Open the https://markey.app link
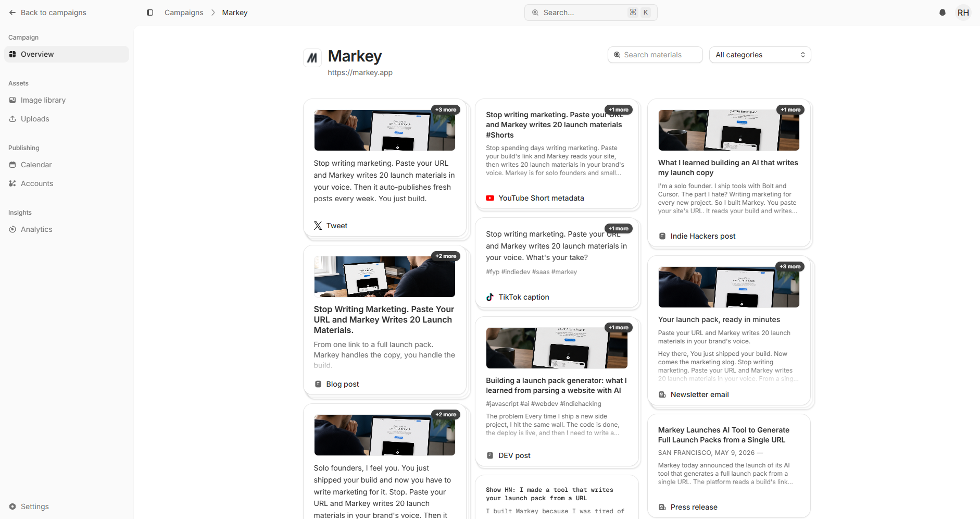 pos(360,72)
